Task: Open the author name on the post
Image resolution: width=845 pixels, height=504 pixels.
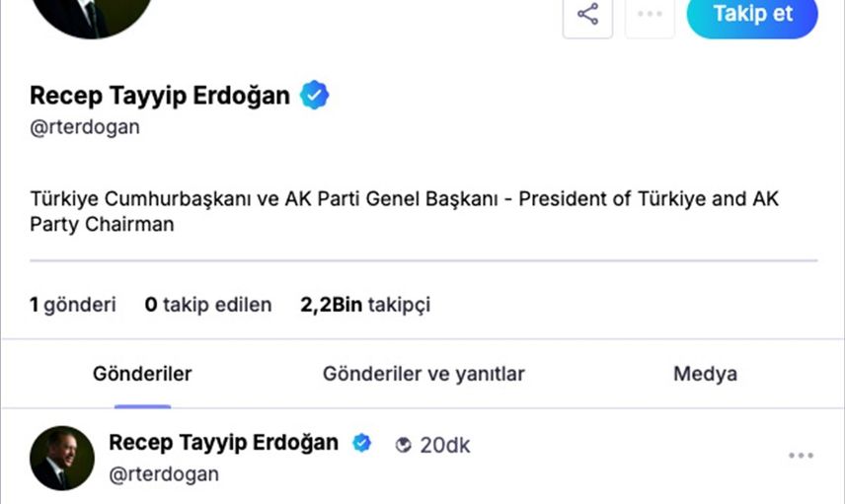Action: coord(223,443)
